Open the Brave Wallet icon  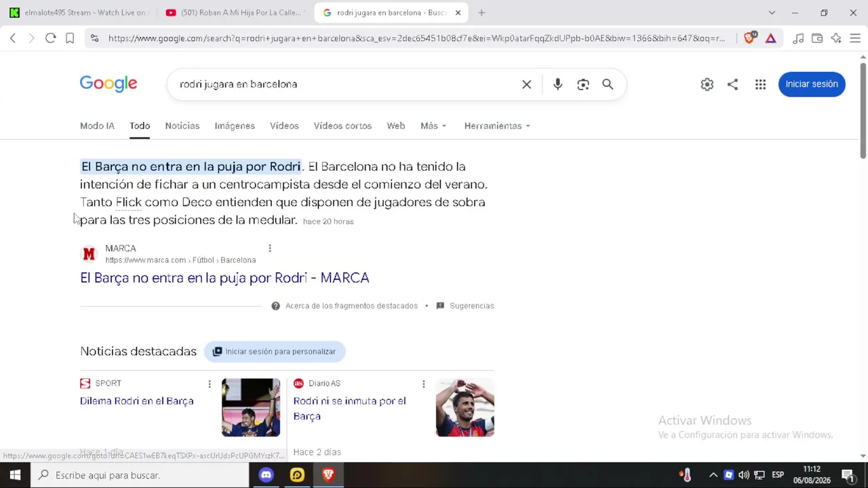(817, 39)
